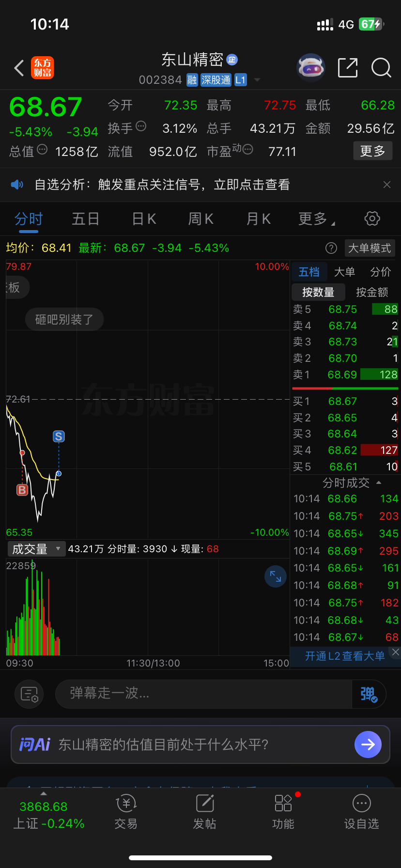401x868 pixels.
Task: Tap the L1 level badge
Action: (x=241, y=80)
